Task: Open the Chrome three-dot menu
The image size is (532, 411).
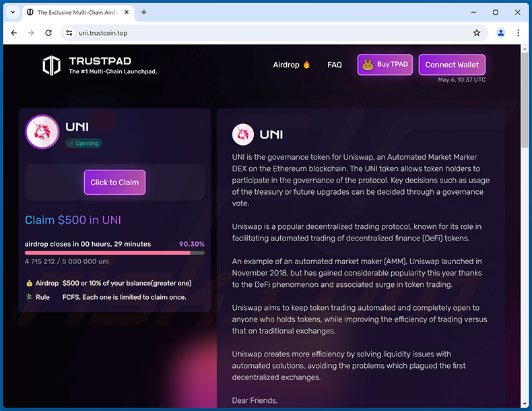Action: coord(518,33)
